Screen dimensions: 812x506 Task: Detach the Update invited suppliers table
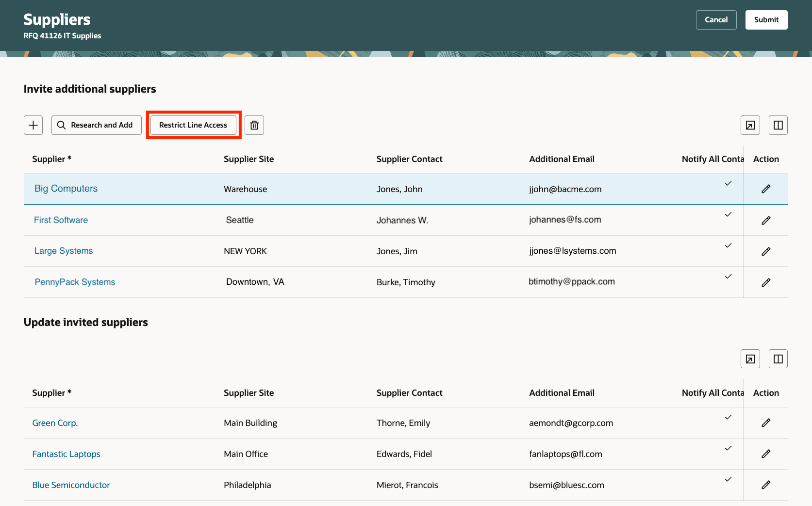tap(750, 359)
